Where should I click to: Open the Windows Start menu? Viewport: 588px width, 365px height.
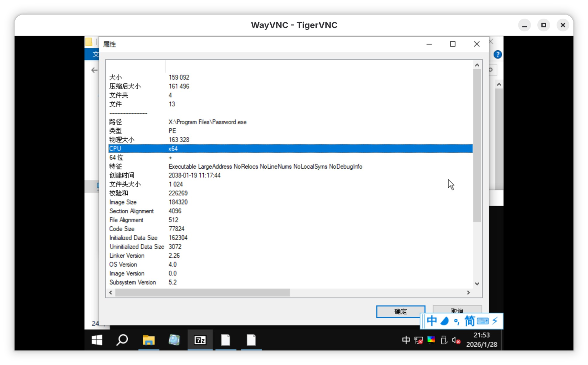(x=97, y=340)
